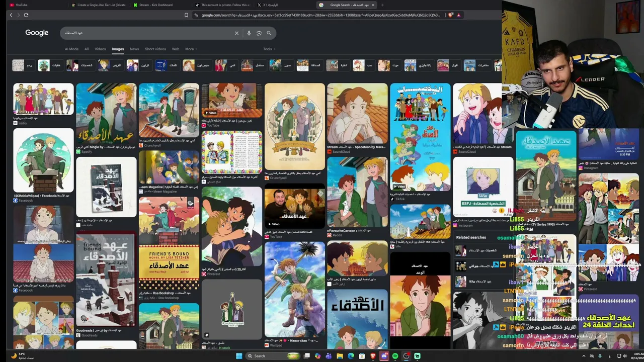Viewport: 644px width, 362px height.
Task: Start a voice search with the microphone
Action: pyautogui.click(x=249, y=33)
